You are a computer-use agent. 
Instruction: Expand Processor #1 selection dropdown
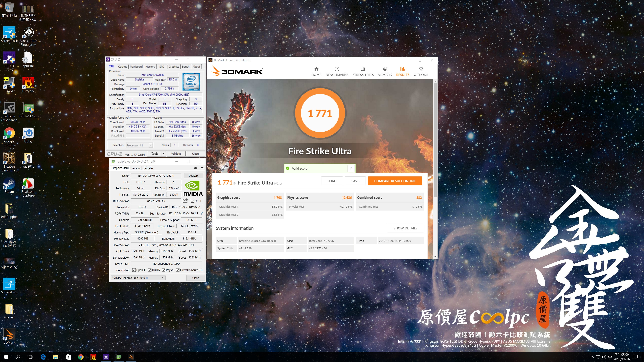(151, 145)
